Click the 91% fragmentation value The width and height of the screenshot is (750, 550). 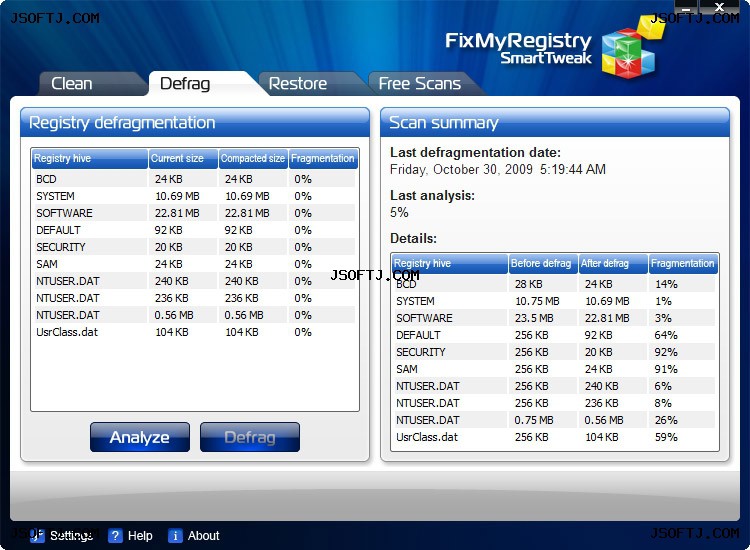(x=666, y=369)
